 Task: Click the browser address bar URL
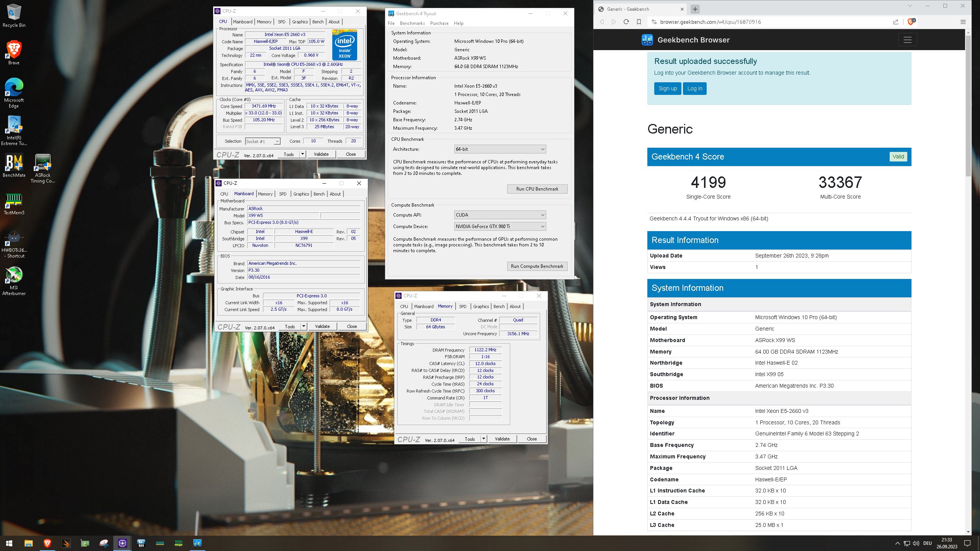pyautogui.click(x=710, y=22)
